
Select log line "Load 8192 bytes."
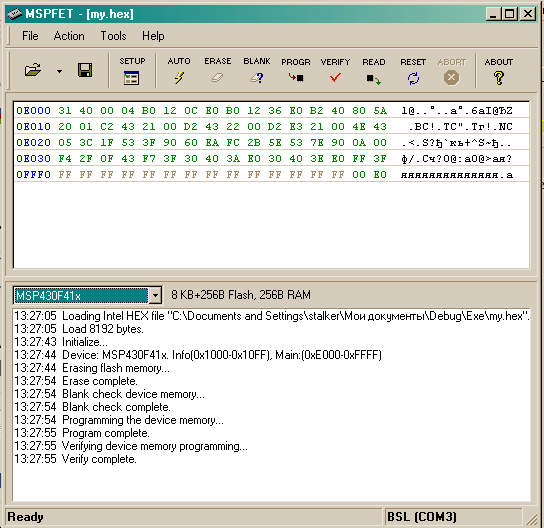tap(79, 329)
